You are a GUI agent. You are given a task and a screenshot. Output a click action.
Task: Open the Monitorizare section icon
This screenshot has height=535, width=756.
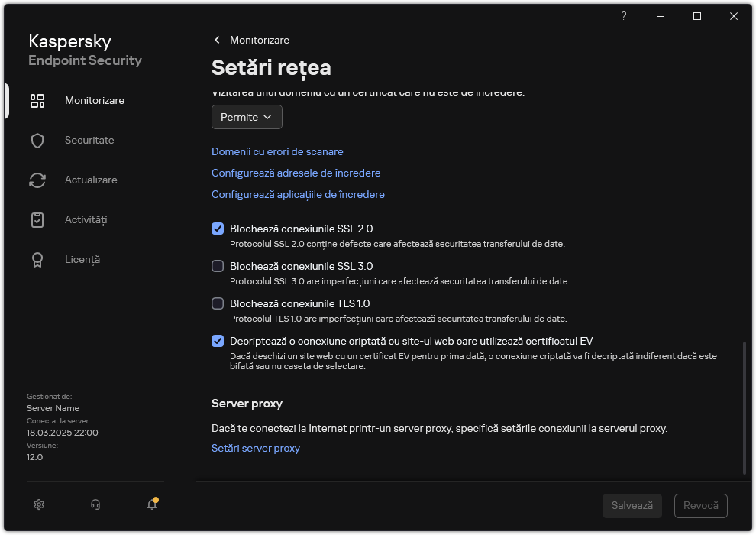click(x=37, y=100)
